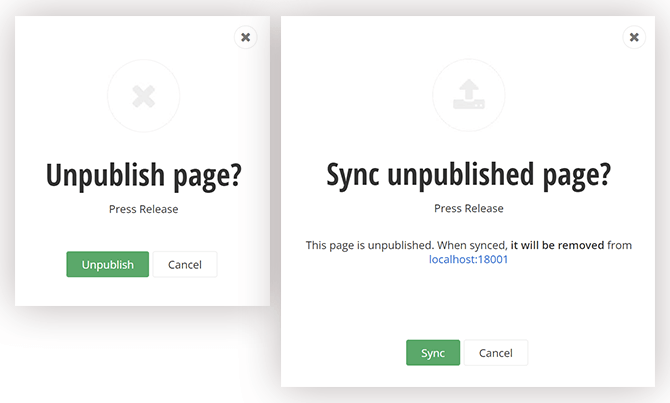Click the word "Sync" in the heading
Screen dimensions: 670x403
pos(353,175)
